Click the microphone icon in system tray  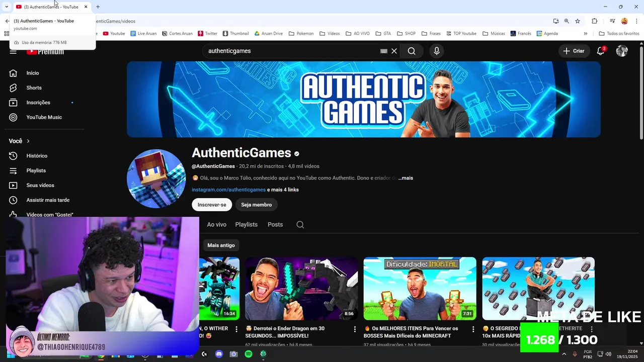click(575, 354)
